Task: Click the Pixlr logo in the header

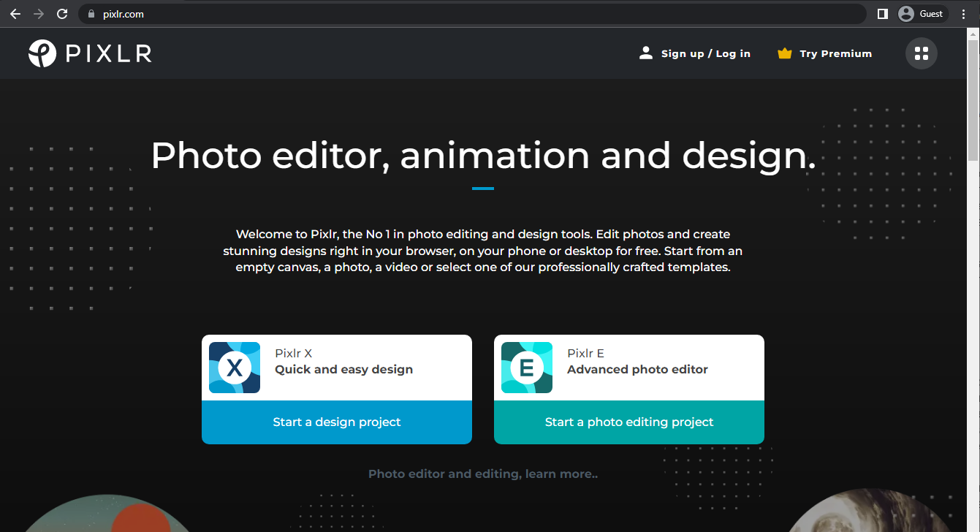Action: tap(90, 53)
